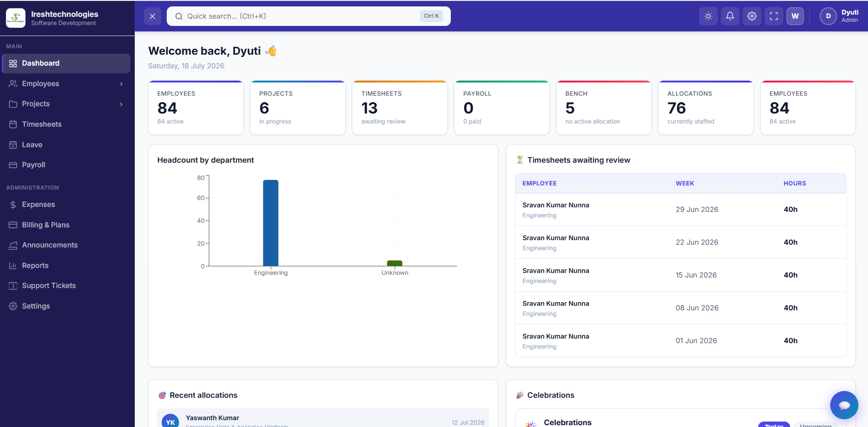Click the W workspace button
This screenshot has height=427, width=868.
click(795, 16)
